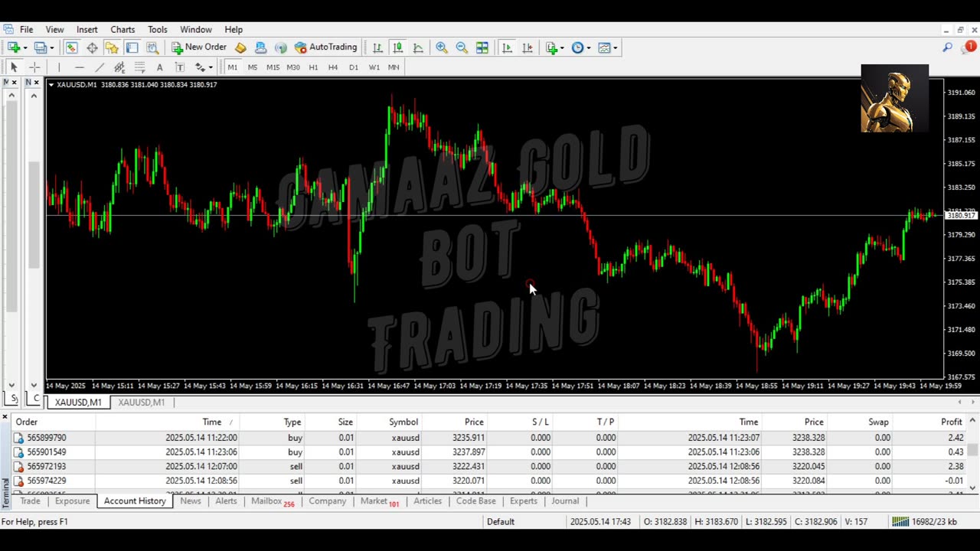Screen dimensions: 980x551
Task: Switch to line chart display
Action: click(x=418, y=47)
